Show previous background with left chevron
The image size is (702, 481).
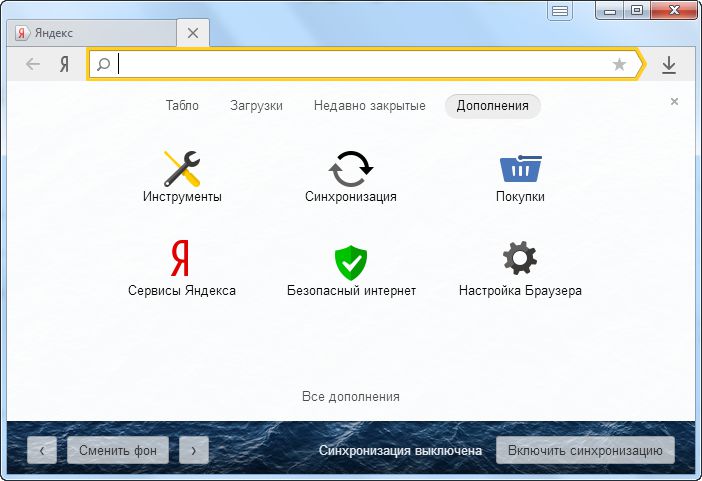pyautogui.click(x=42, y=450)
